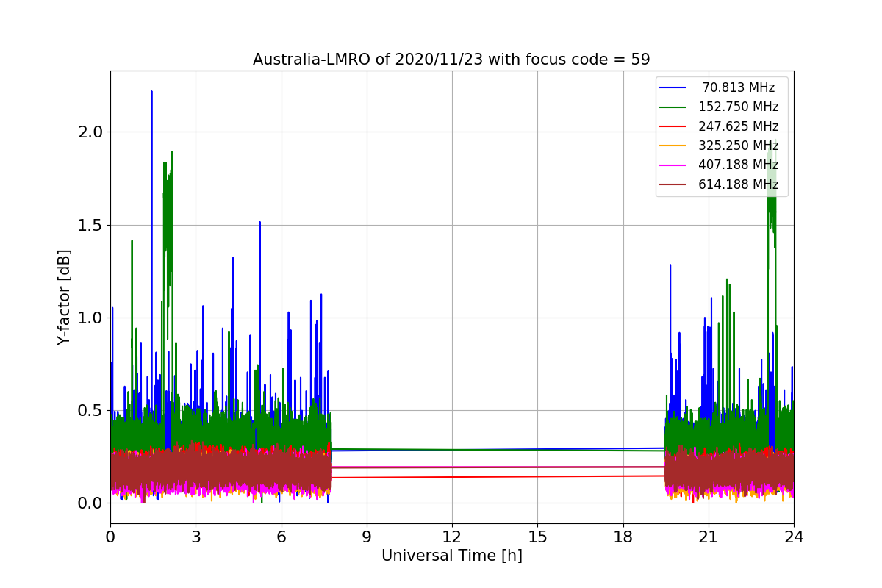Click the plot title about Australia-LMRO
The width and height of the screenshot is (882, 588).
pyautogui.click(x=451, y=60)
